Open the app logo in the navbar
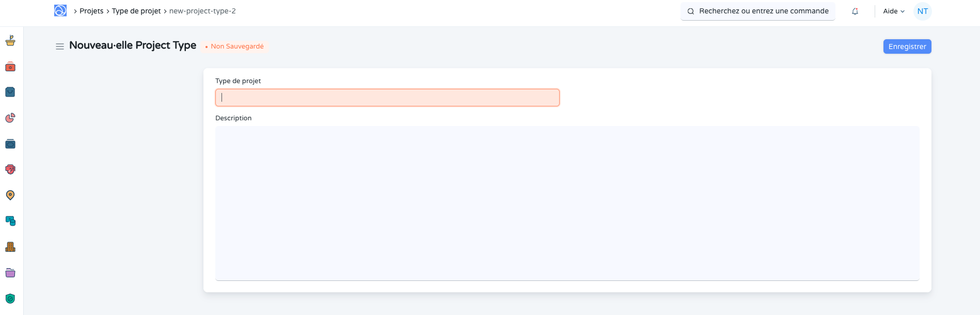980x315 pixels. coord(60,10)
